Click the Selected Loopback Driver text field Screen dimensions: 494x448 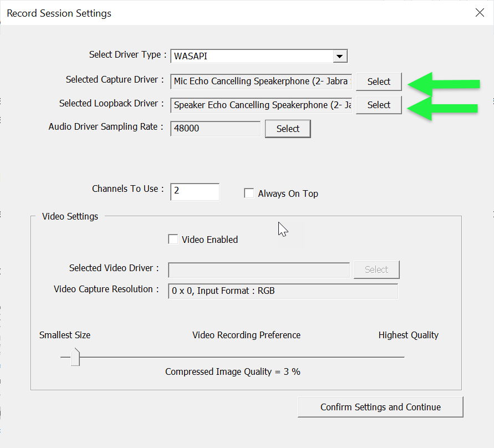tap(261, 105)
